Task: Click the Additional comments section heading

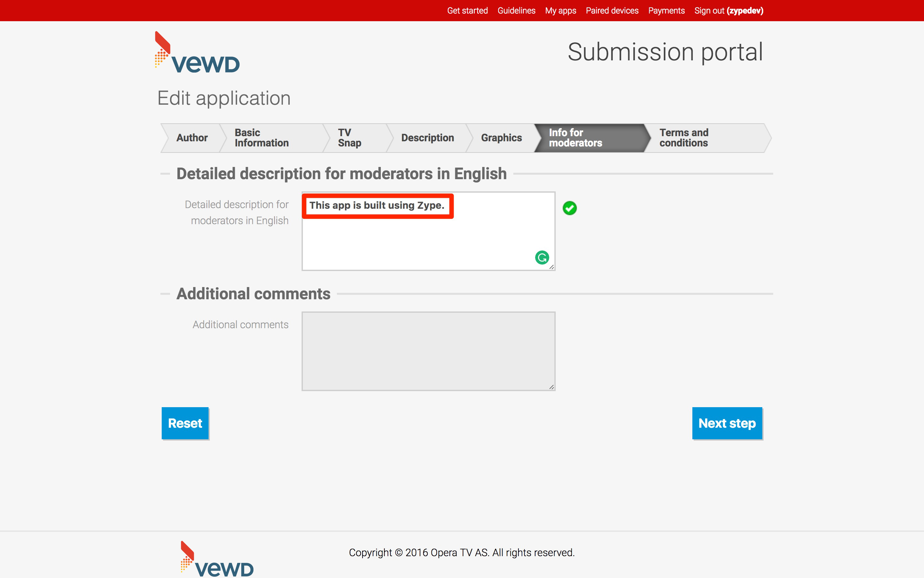Action: click(x=253, y=293)
